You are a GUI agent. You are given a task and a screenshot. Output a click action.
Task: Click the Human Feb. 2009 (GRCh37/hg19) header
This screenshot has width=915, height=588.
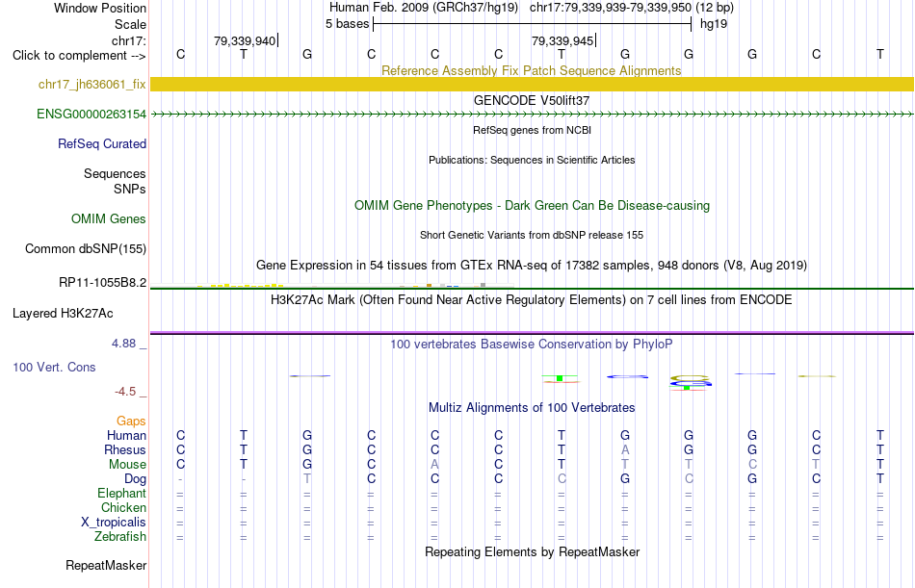[424, 8]
